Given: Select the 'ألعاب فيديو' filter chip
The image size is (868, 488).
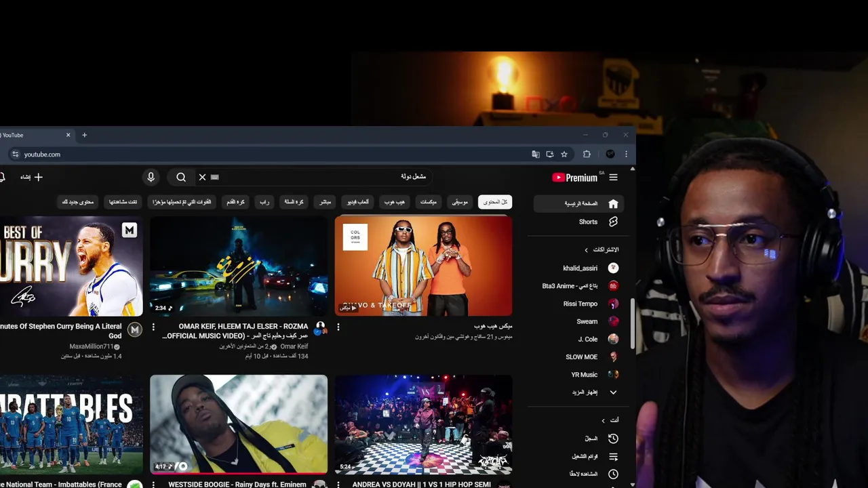Looking at the screenshot, I should [358, 202].
